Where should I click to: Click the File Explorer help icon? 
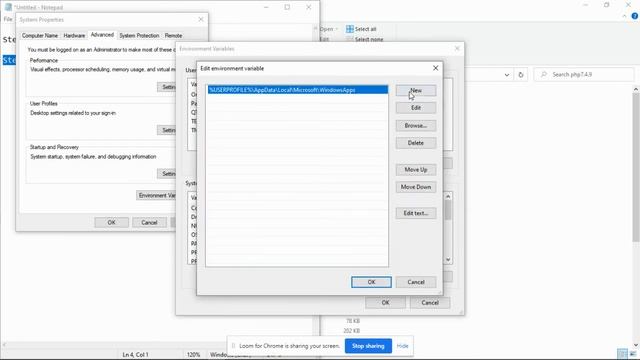(x=635, y=16)
